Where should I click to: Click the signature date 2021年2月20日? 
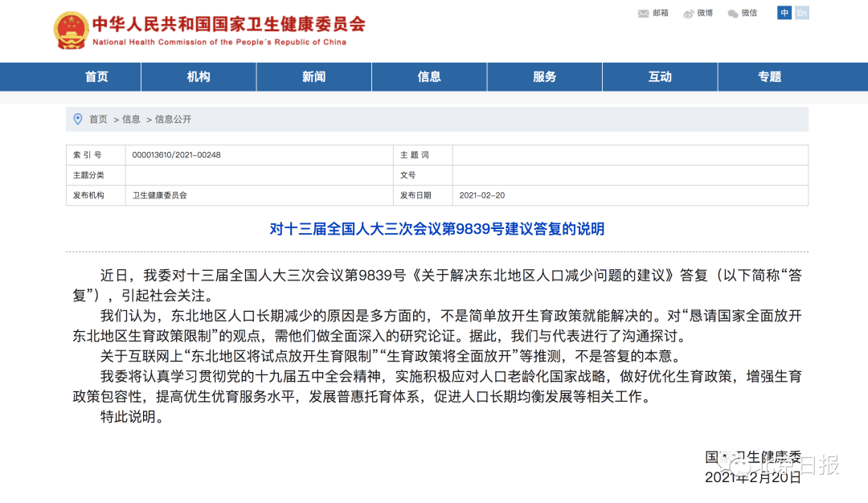point(753,477)
